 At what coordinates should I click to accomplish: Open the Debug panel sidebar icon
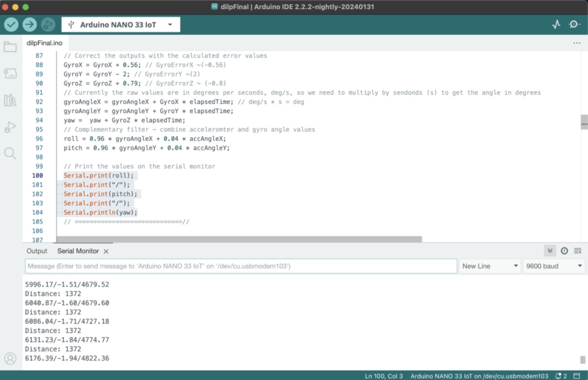pos(10,127)
